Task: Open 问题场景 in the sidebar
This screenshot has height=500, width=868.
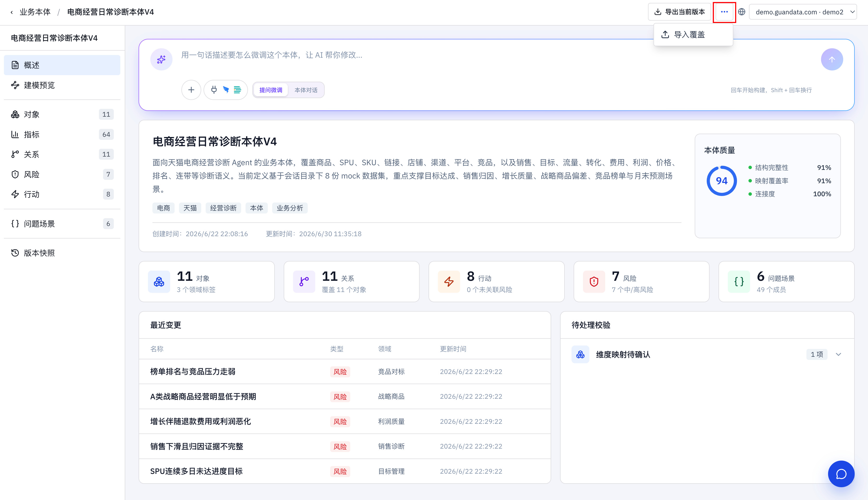Action: 62,224
